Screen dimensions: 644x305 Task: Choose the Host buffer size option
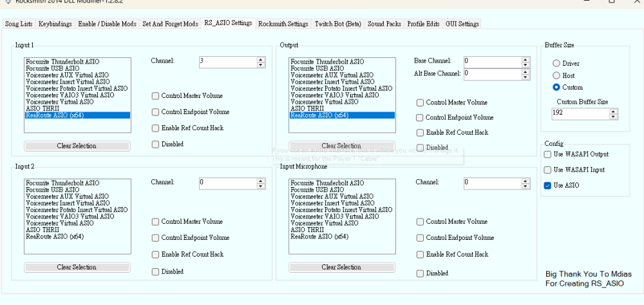pos(556,75)
